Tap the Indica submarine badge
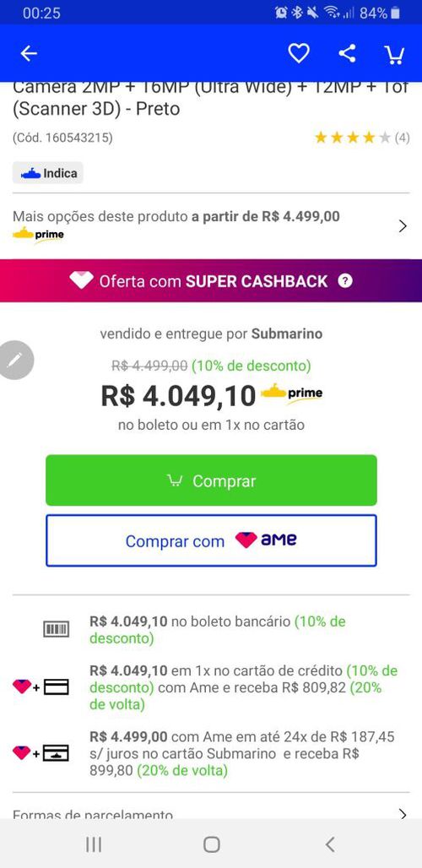Screen dimensions: 422x868 coord(48,173)
